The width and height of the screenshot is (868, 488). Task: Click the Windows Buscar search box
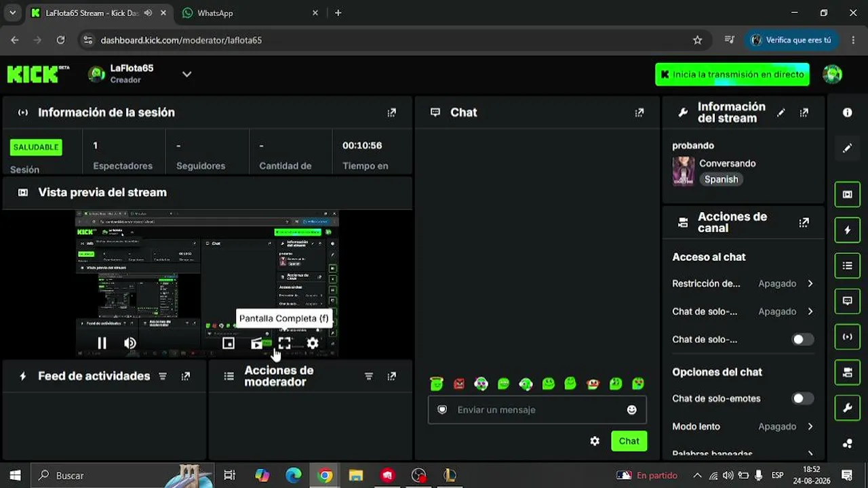pos(122,476)
